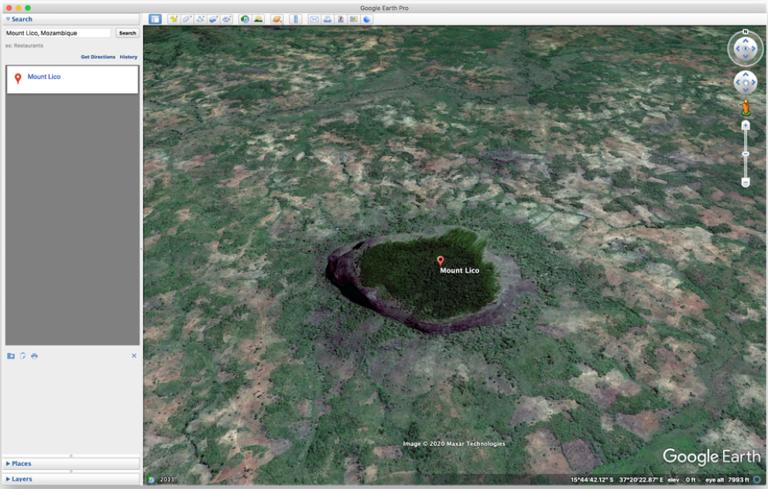Print search results with the printer icon
768x489 pixels.
click(x=34, y=356)
